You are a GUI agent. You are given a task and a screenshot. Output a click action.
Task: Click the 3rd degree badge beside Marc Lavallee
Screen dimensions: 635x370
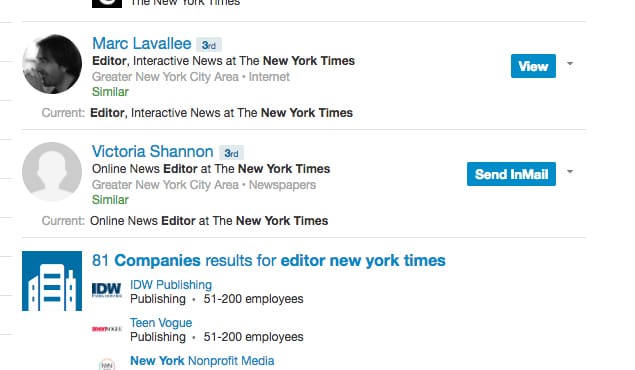[209, 45]
